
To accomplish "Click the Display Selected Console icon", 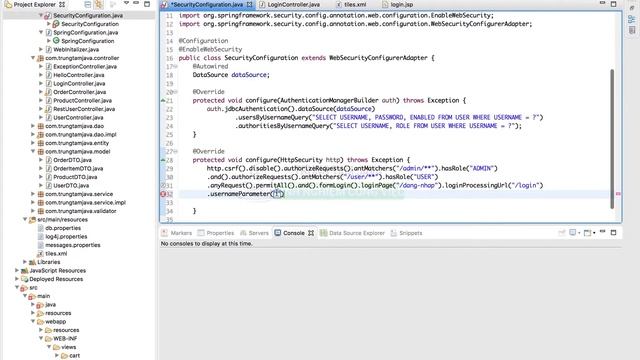I will pyautogui.click(x=573, y=233).
